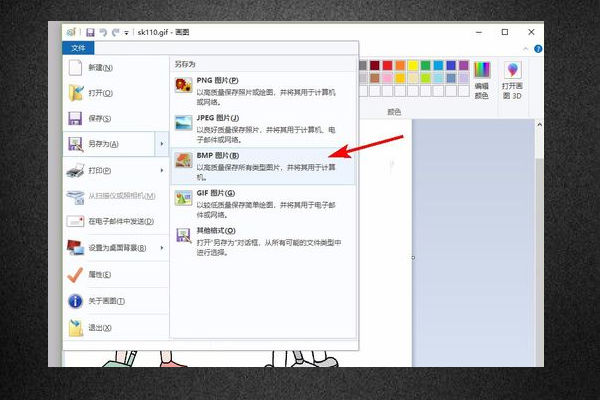The image size is (600, 400).
Task: Expand the 打印 submenu arrow
Action: [x=162, y=171]
